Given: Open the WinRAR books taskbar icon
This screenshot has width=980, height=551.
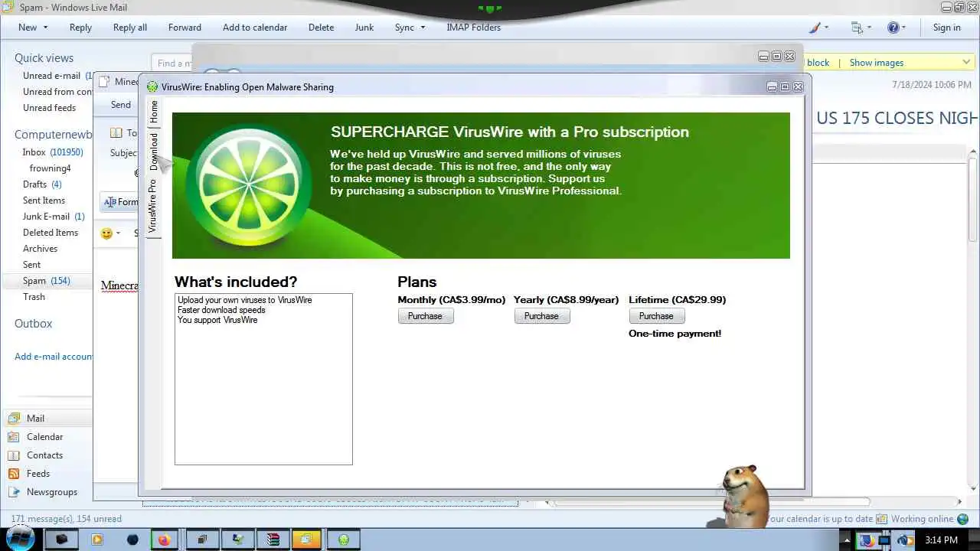Looking at the screenshot, I should coord(273,540).
